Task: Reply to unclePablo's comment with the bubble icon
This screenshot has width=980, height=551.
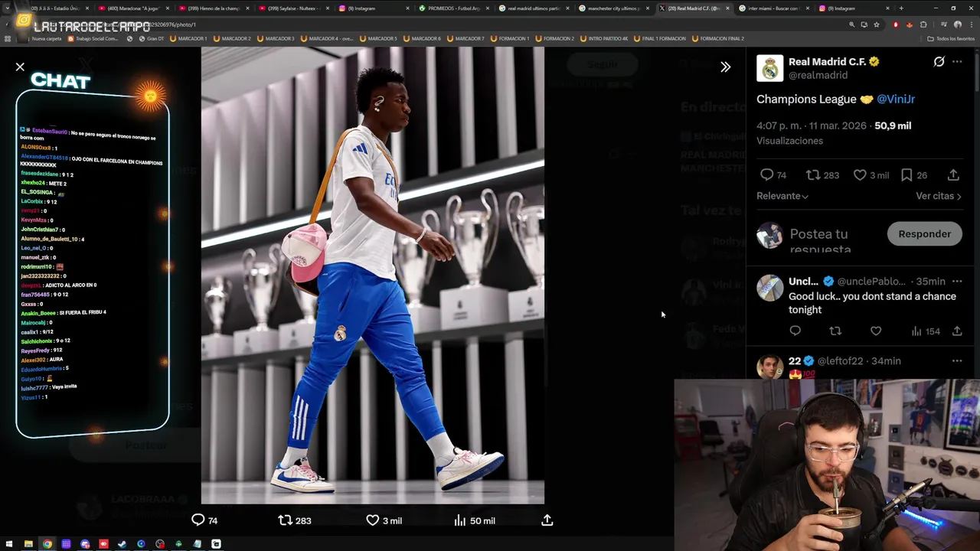Action: (x=795, y=331)
